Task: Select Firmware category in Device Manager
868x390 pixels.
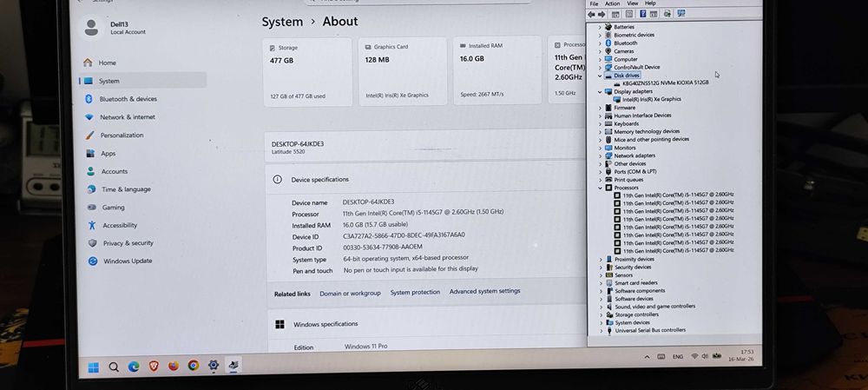Action: click(624, 108)
